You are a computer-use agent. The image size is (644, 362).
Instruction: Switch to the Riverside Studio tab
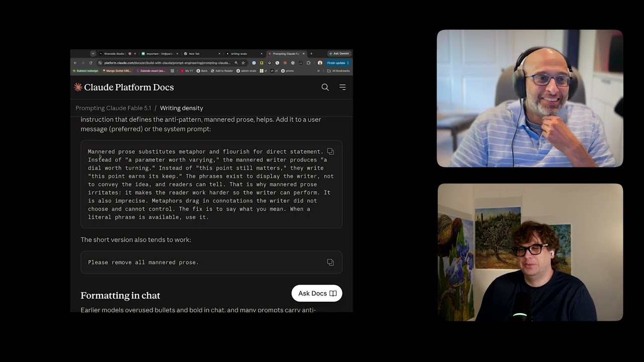[118, 54]
